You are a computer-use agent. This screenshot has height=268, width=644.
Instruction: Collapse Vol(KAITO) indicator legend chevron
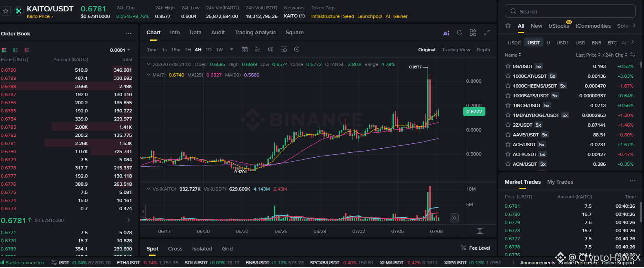pyautogui.click(x=149, y=189)
